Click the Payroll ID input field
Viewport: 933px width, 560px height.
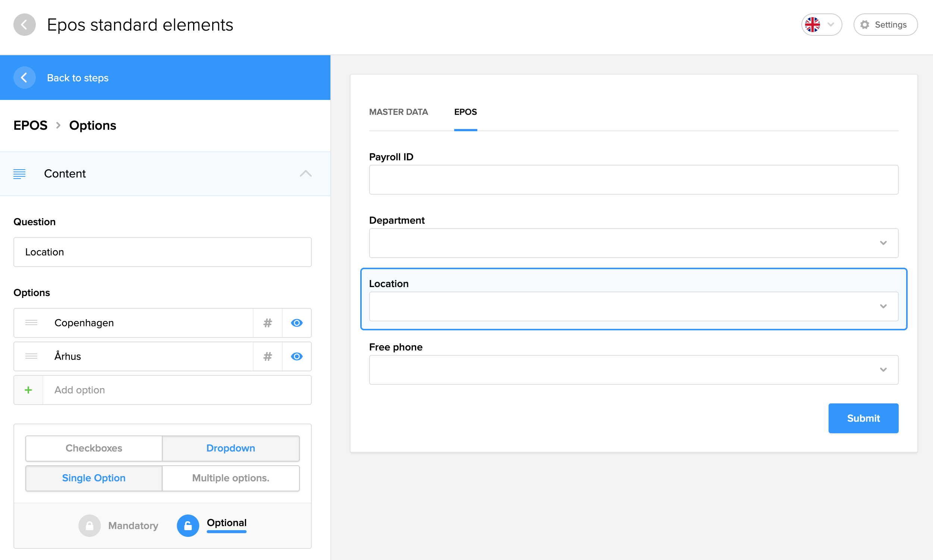(633, 180)
